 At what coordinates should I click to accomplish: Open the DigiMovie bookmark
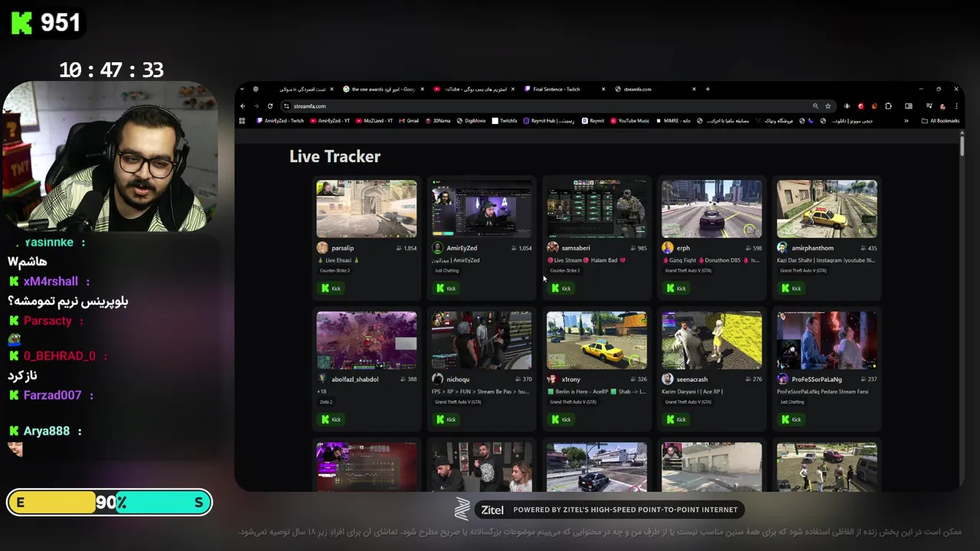click(471, 121)
